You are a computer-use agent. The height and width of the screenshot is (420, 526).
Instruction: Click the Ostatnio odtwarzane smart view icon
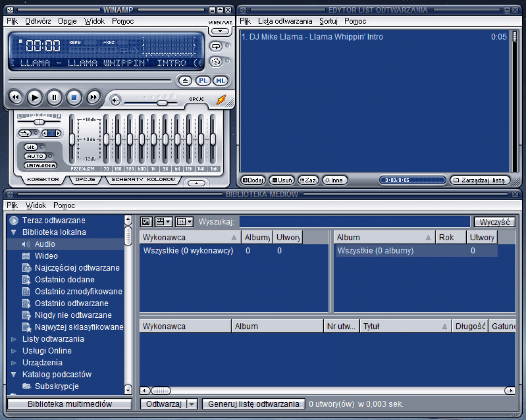(x=26, y=303)
